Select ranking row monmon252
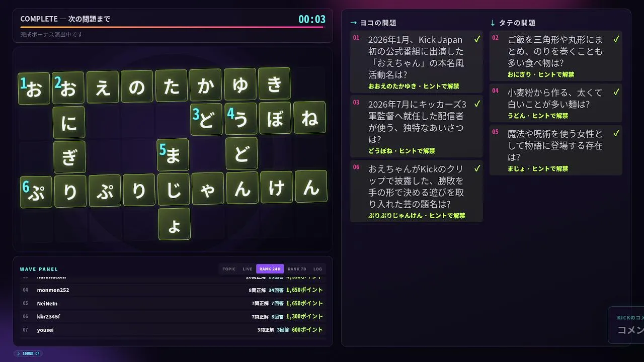Screen dimensions: 644x362 click(173, 290)
